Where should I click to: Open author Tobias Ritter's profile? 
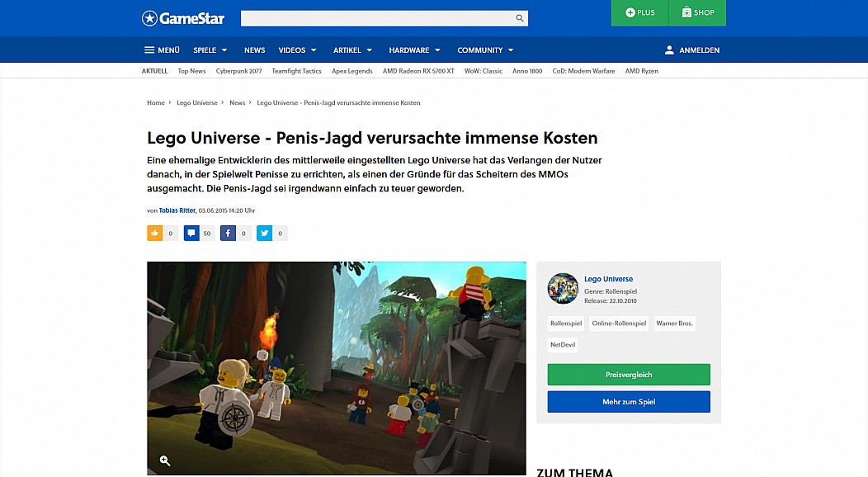pyautogui.click(x=177, y=210)
